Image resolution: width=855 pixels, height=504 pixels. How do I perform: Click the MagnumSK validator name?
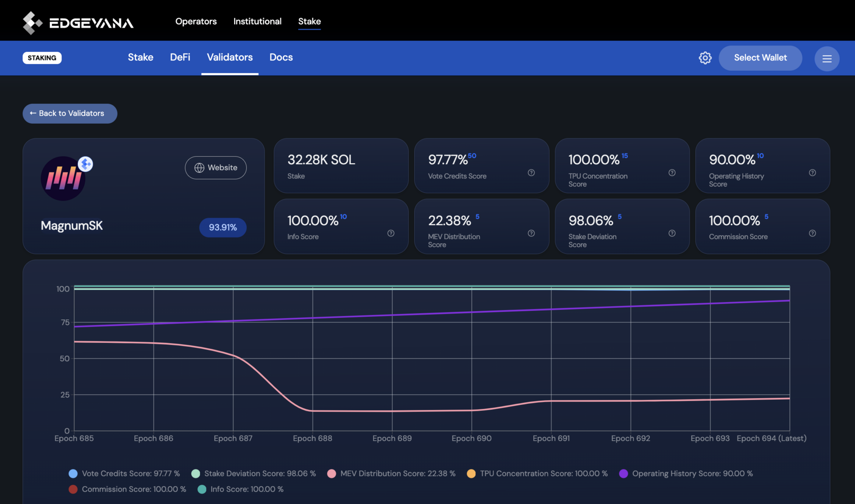pyautogui.click(x=72, y=226)
